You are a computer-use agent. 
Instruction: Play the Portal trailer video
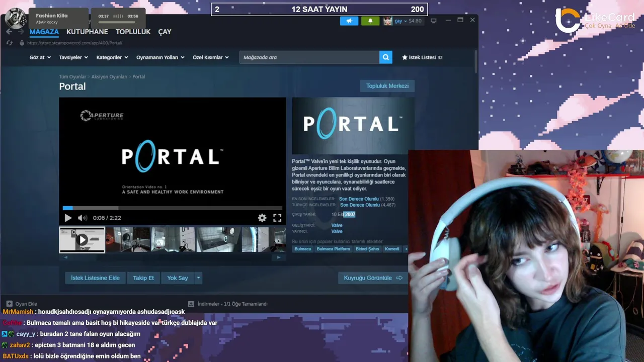[x=68, y=218]
